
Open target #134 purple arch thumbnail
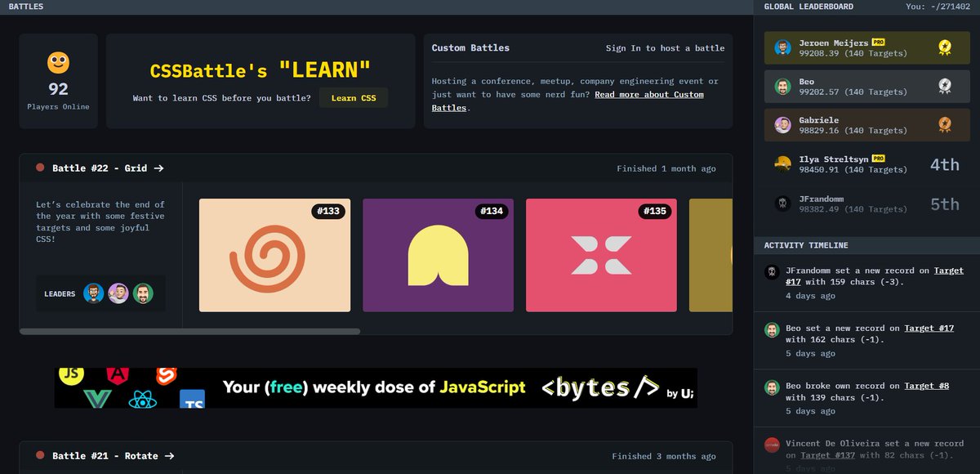click(438, 255)
